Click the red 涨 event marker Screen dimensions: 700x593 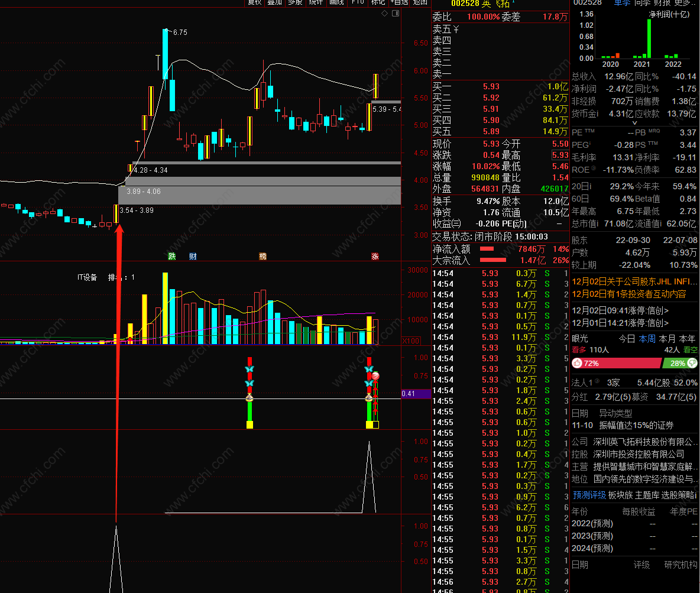(375, 257)
